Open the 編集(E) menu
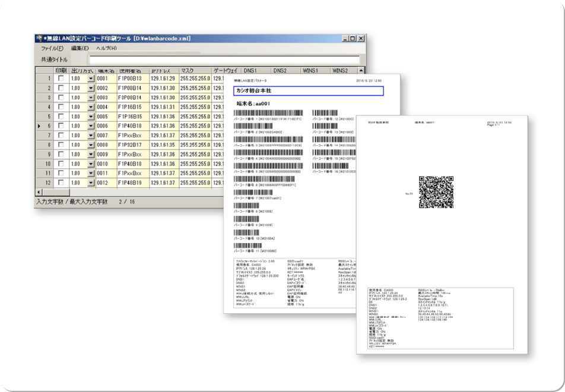This screenshot has height=392, width=565. tap(80, 49)
